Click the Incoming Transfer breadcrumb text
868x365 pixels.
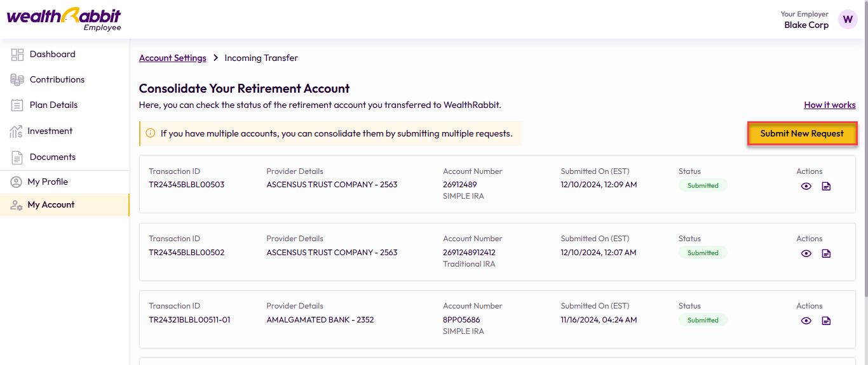261,58
